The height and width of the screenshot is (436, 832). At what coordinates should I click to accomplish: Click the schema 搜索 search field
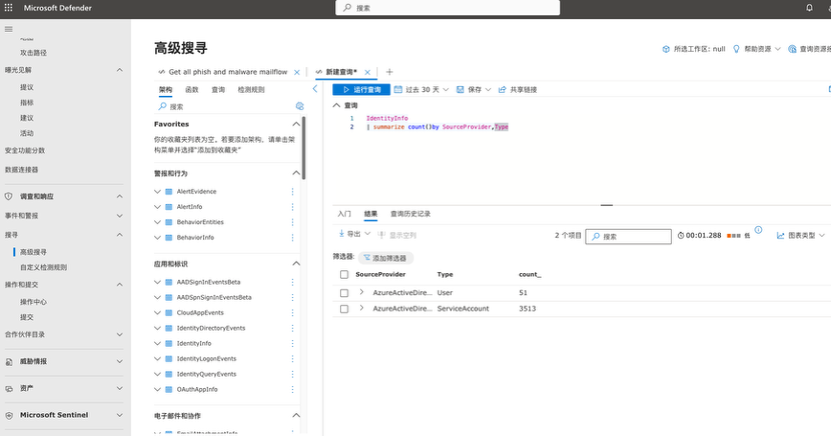(x=228, y=107)
